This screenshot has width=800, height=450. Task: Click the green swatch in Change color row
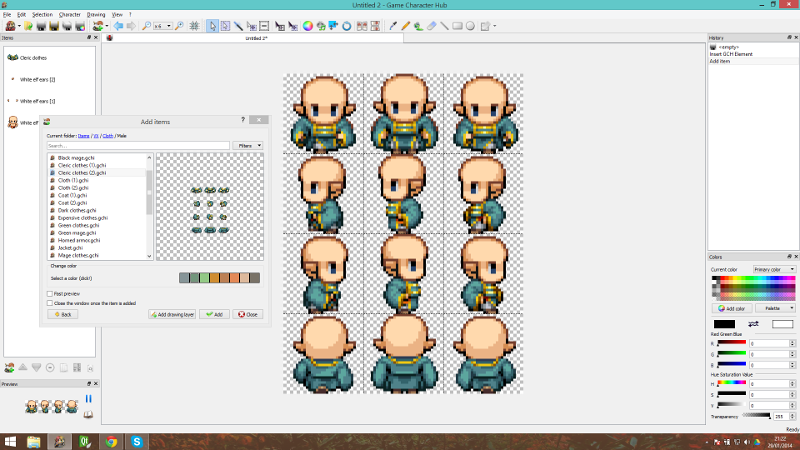tap(204, 277)
